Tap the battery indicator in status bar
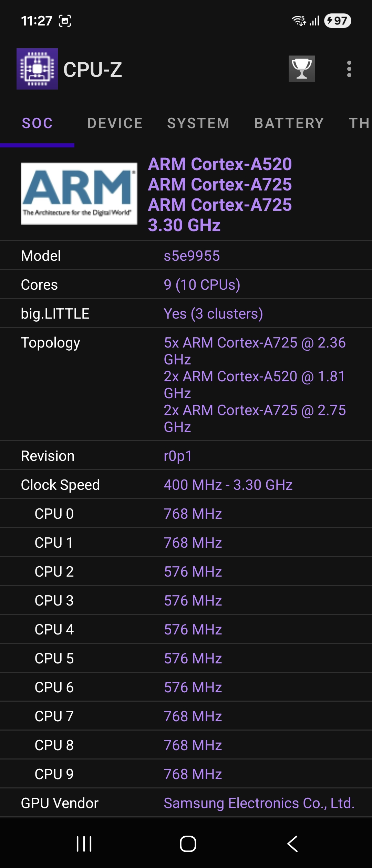Screen dimensions: 372x868 point(338,21)
